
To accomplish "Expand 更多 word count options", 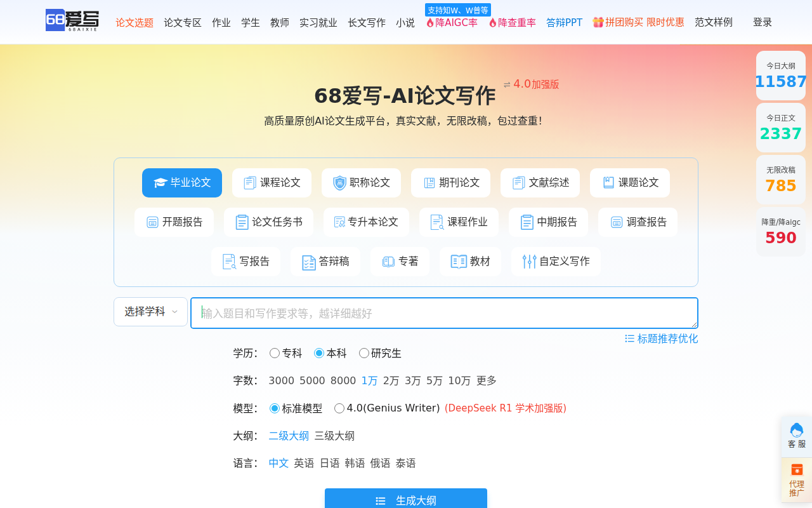I will click(x=487, y=380).
